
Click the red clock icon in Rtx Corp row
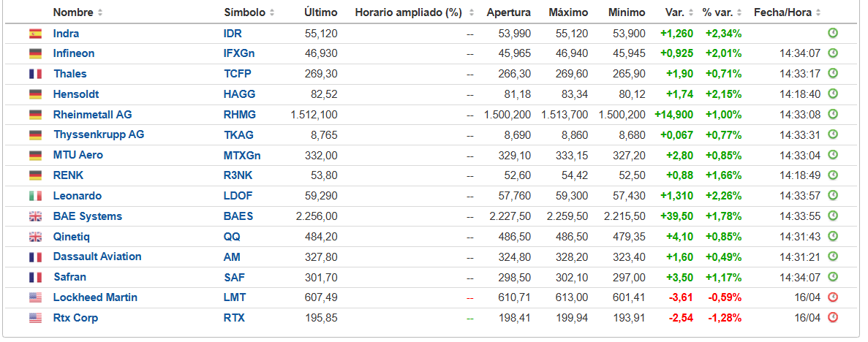pos(833,318)
